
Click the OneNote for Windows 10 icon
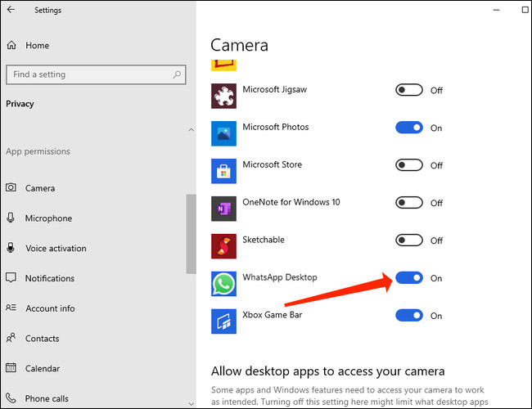223,209
